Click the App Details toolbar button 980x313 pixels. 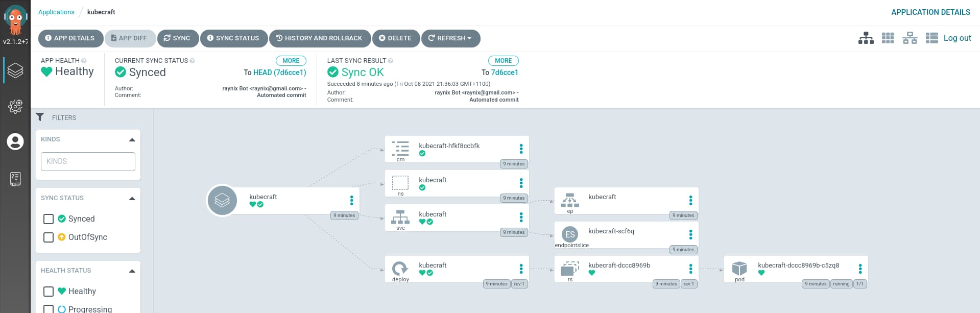tap(69, 38)
